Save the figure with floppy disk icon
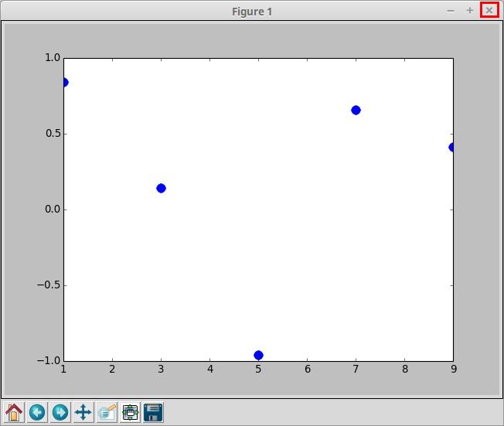Screen dimensions: 504x426 point(153,412)
